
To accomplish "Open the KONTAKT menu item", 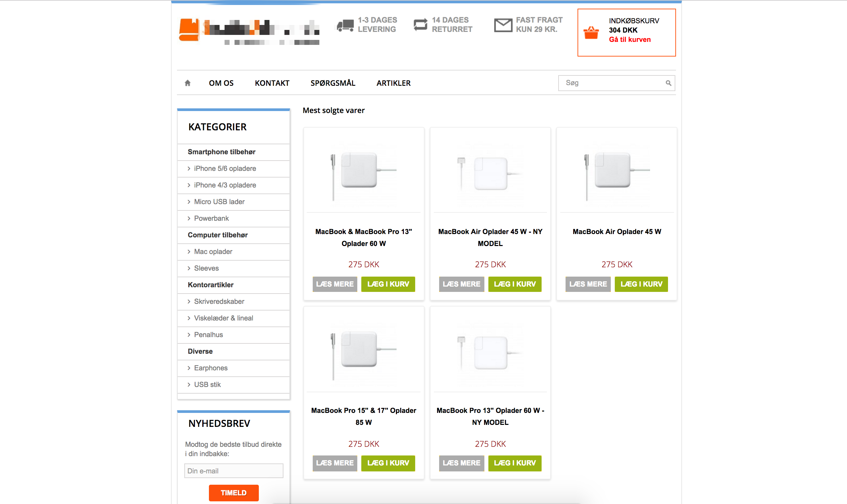I will pos(272,83).
